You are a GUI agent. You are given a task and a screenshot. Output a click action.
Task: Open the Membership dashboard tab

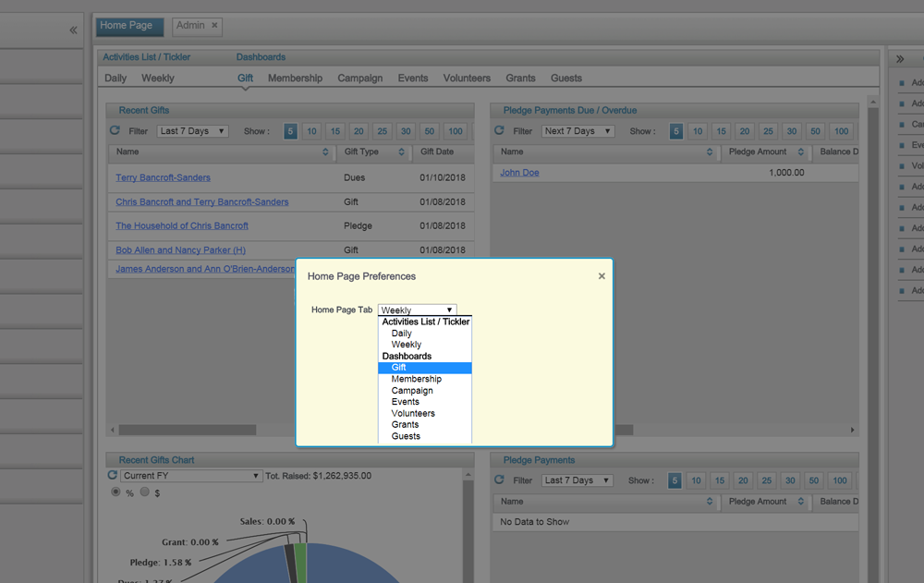pos(296,78)
